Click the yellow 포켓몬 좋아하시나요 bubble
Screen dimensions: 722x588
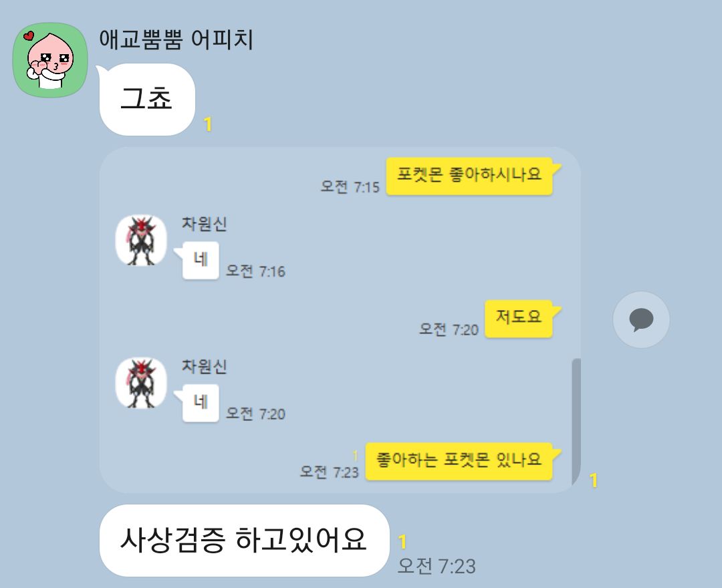pyautogui.click(x=470, y=176)
